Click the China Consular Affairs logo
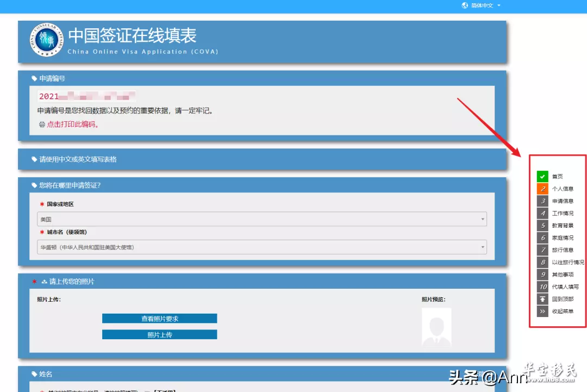This screenshot has height=392, width=587. pos(46,40)
